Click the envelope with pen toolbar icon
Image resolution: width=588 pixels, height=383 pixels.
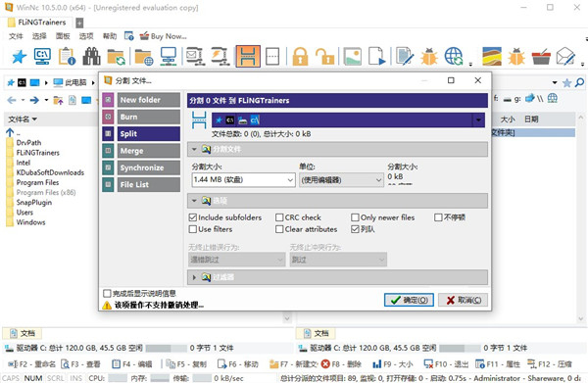(565, 57)
